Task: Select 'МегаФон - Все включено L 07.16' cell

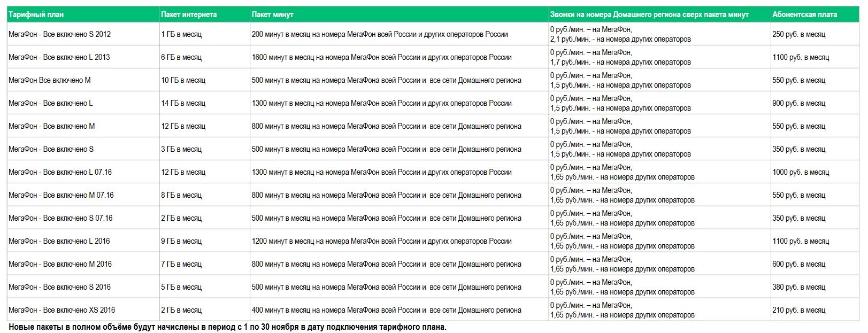Action: click(x=83, y=172)
